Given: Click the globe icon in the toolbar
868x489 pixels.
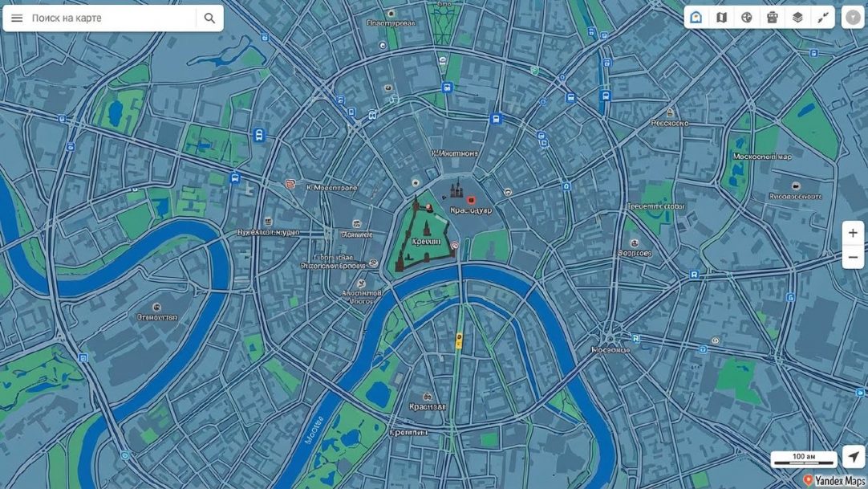Looking at the screenshot, I should pos(747,17).
